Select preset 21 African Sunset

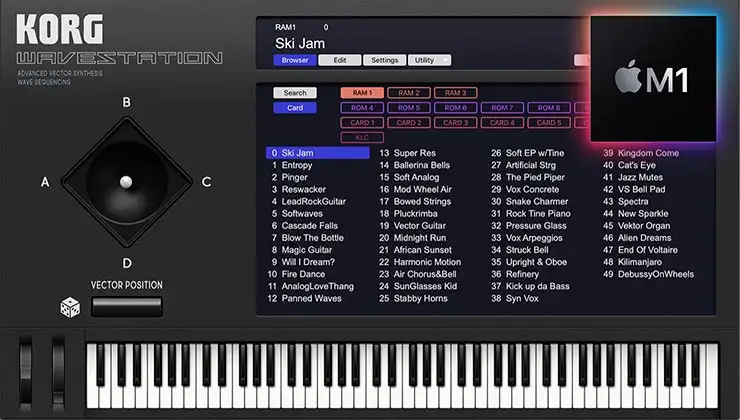[x=415, y=250]
